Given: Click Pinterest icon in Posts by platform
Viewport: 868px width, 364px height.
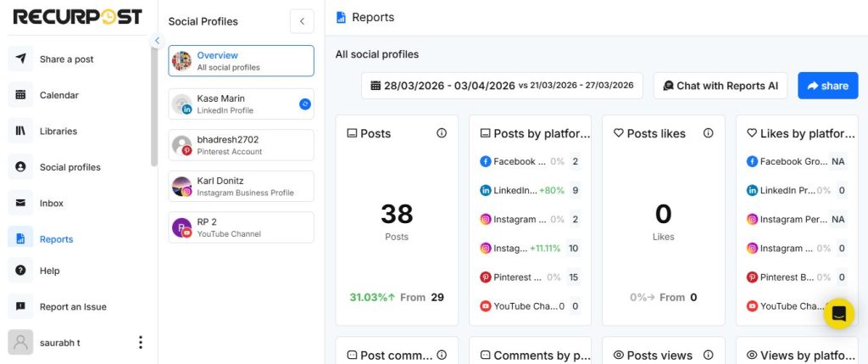Looking at the screenshot, I should point(486,277).
